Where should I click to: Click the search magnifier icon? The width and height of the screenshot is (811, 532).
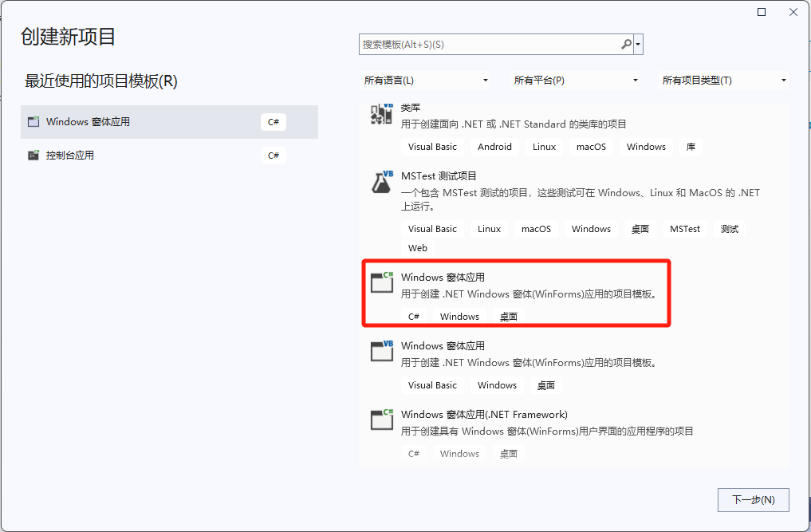coord(626,44)
